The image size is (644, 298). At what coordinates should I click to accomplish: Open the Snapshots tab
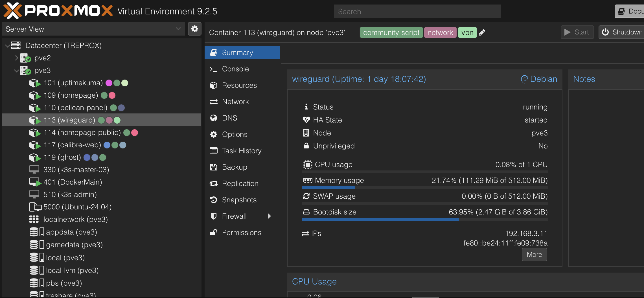coord(242,200)
